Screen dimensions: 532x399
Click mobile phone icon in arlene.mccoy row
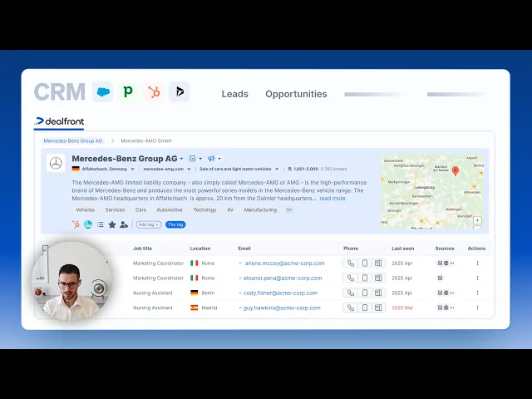coord(365,264)
